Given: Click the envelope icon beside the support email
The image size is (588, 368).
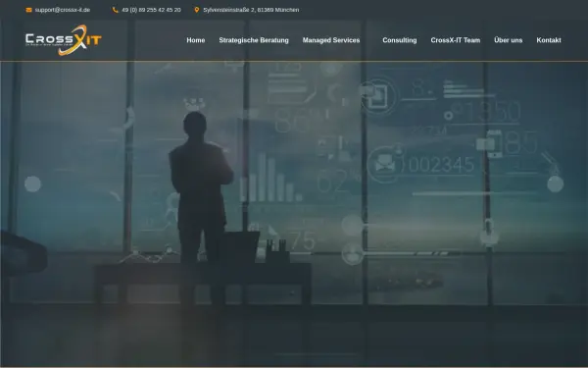Looking at the screenshot, I should point(28,10).
